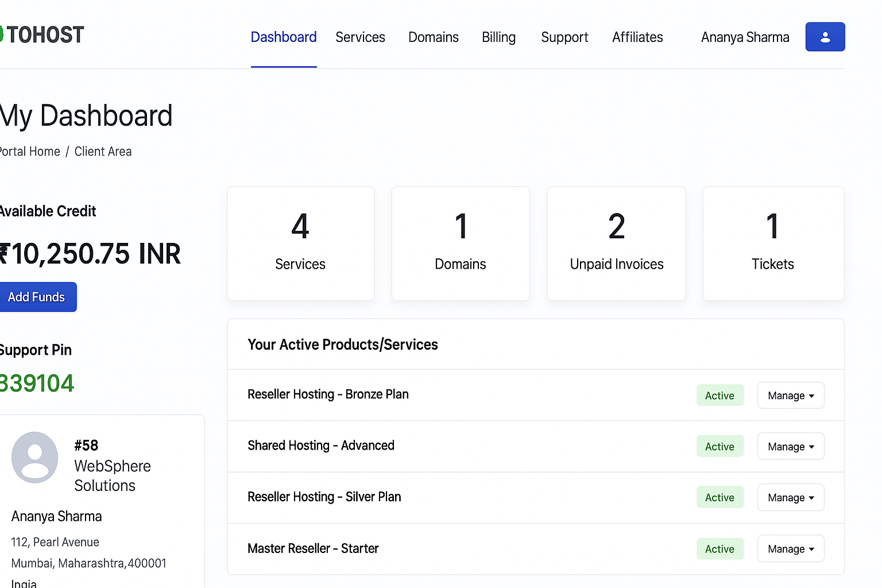
Task: Open the Unpaid Invoices summary card
Action: pos(616,243)
